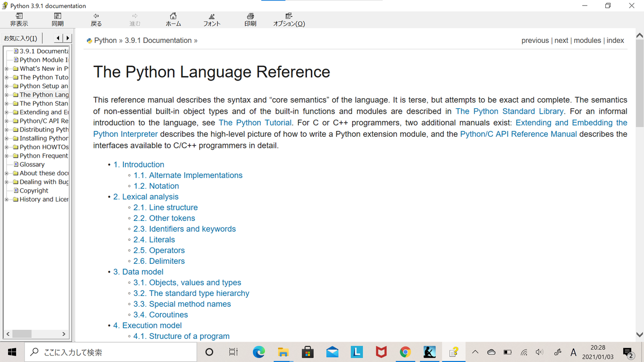This screenshot has height=362, width=644.
Task: Open the notification center icon
Action: click(628, 352)
